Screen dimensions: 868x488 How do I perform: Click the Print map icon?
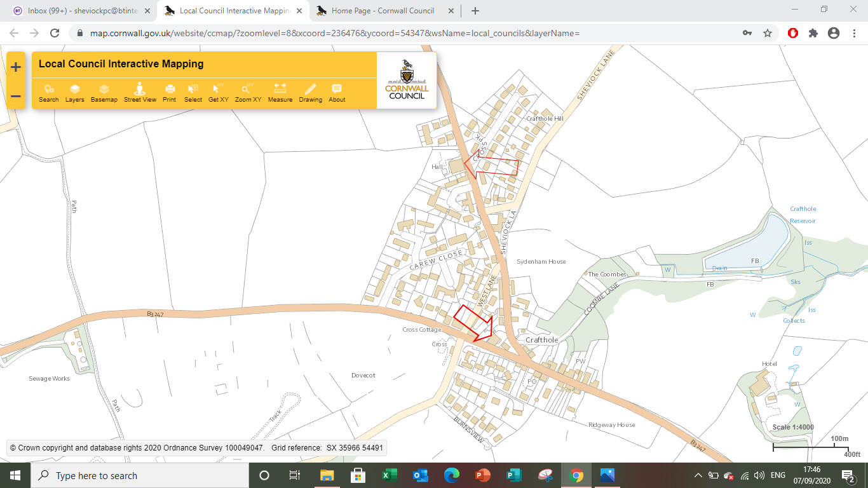coord(170,93)
